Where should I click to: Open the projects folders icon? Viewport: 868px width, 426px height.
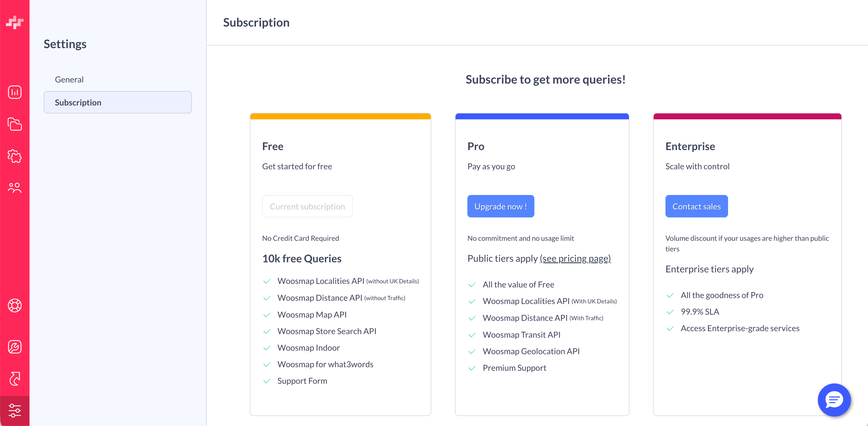[x=15, y=124]
